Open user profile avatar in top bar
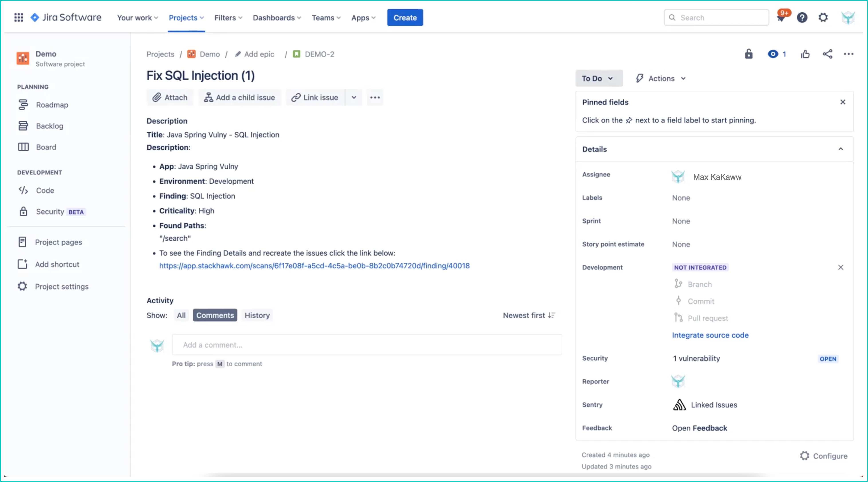 [848, 18]
